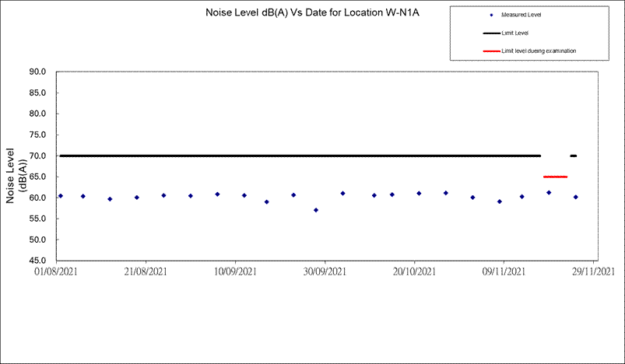
Task: Select 'Limit level during examination' legend text
Action: coord(539,51)
